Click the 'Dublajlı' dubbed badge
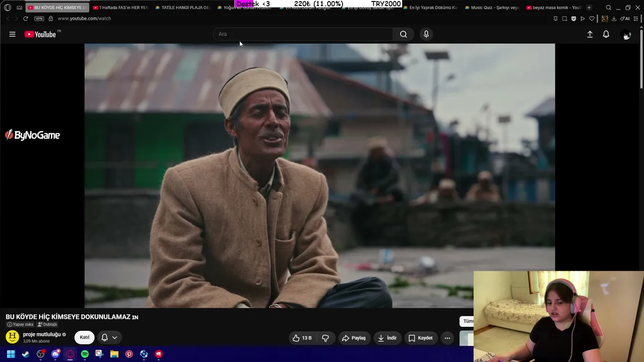The height and width of the screenshot is (362, 644). click(47, 324)
